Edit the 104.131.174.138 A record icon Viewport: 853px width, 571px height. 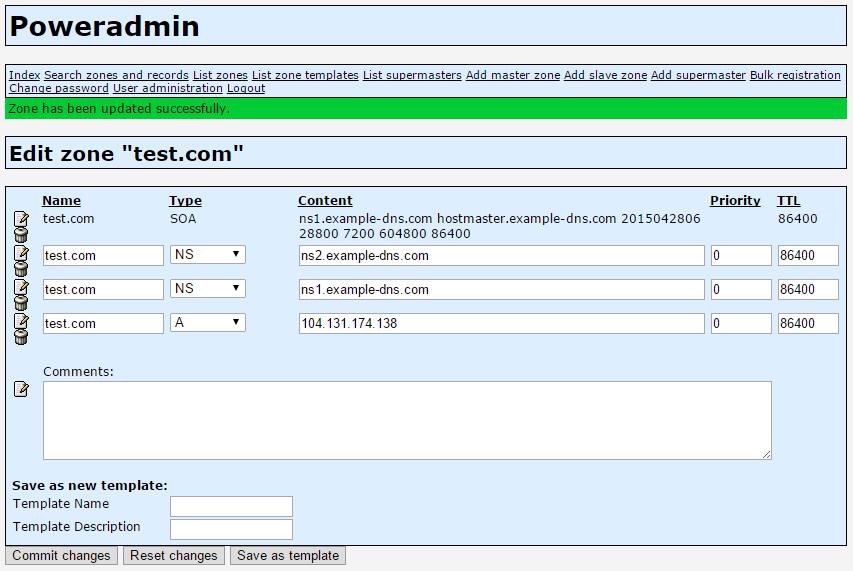[21, 321]
